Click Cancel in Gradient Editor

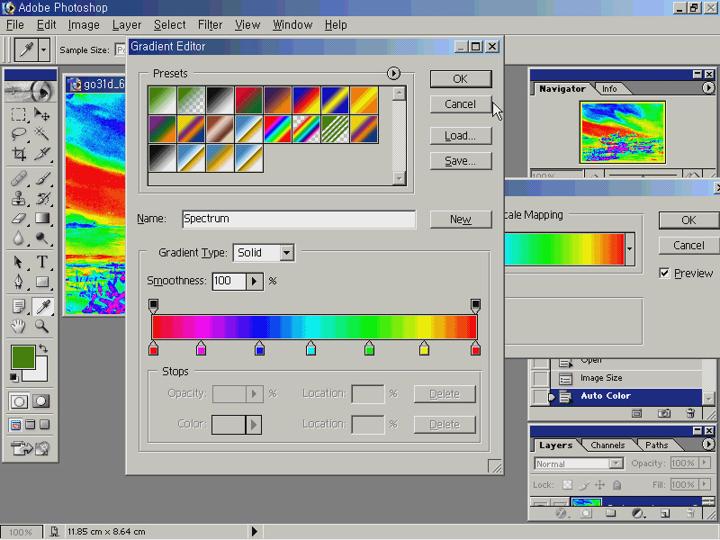tap(461, 104)
